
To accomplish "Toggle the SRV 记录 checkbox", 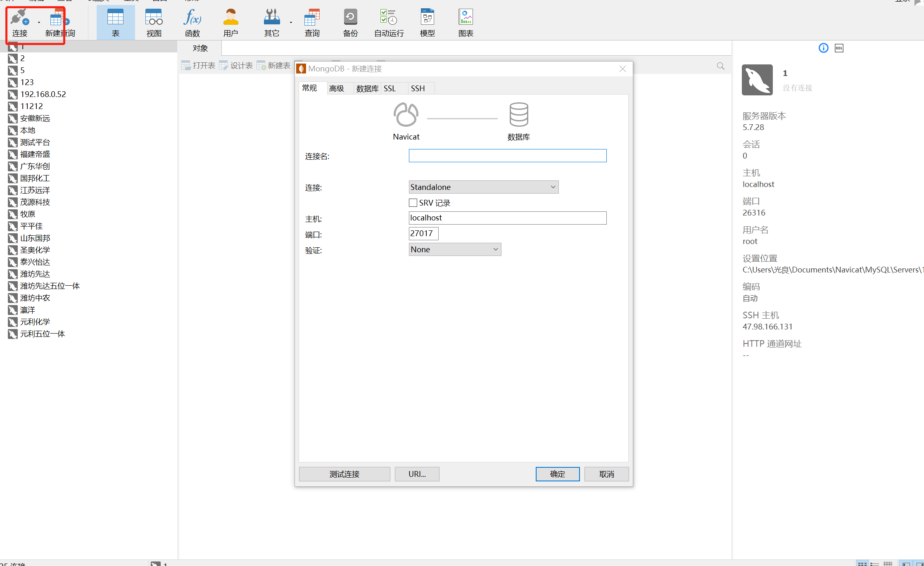I will click(x=413, y=203).
